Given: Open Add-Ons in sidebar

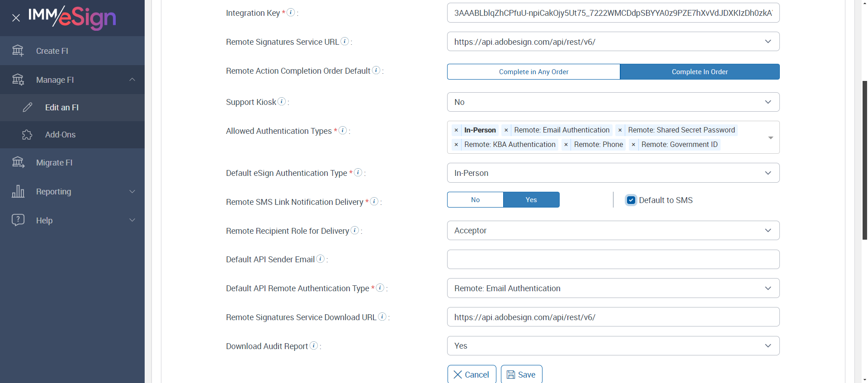Looking at the screenshot, I should (72, 135).
